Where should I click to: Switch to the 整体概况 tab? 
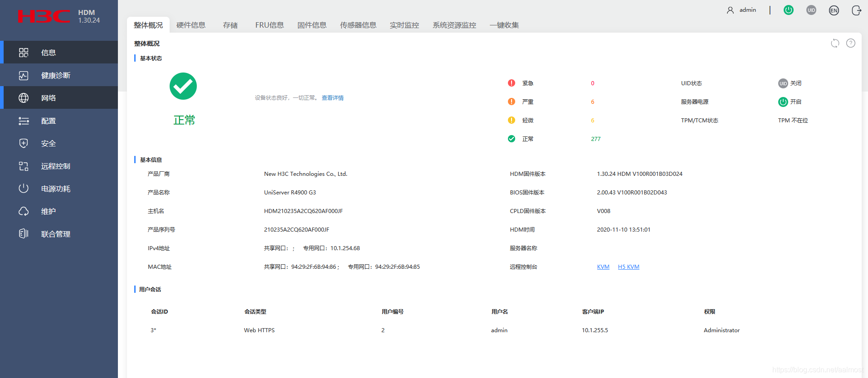pos(148,25)
